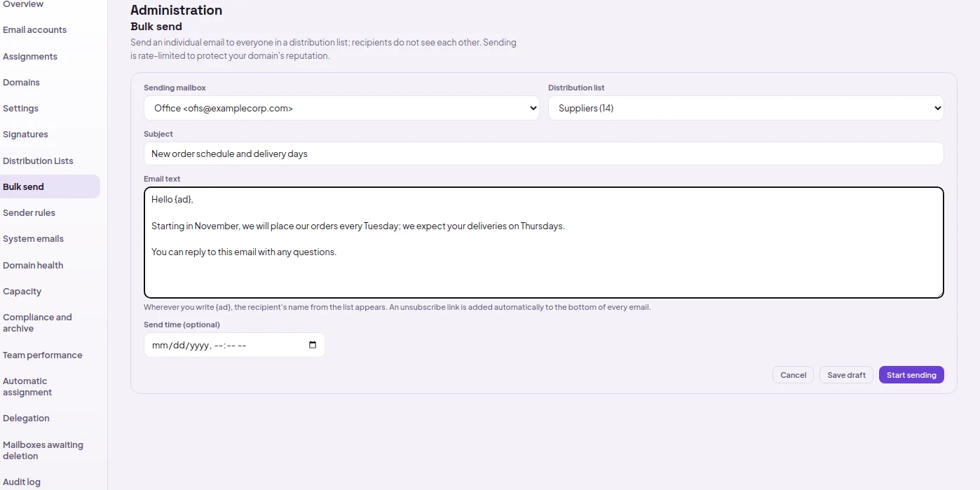
Task: Open Distribution Lists page
Action: [x=38, y=161]
